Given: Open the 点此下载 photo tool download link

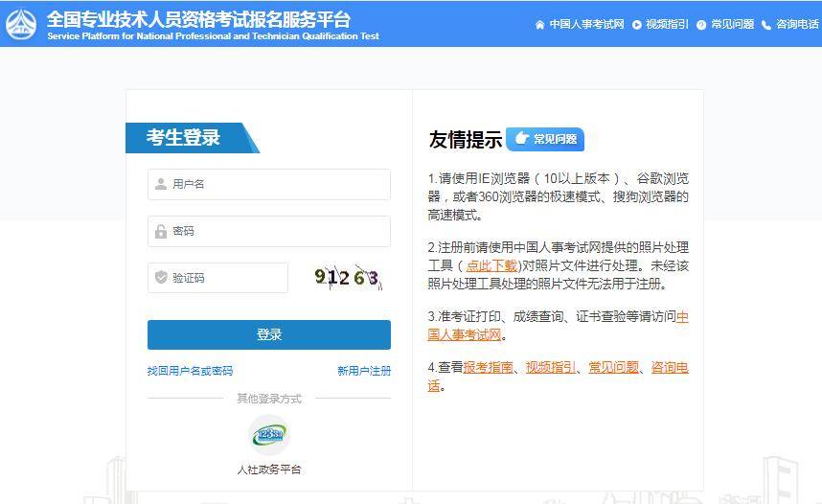Looking at the screenshot, I should tap(491, 265).
